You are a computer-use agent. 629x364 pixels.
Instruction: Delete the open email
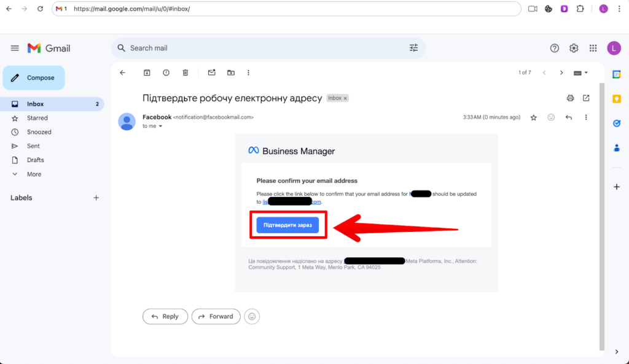[x=186, y=72]
